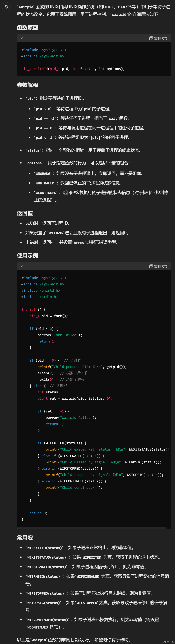Click the pid_t waitpid prototype line

pos(73,69)
